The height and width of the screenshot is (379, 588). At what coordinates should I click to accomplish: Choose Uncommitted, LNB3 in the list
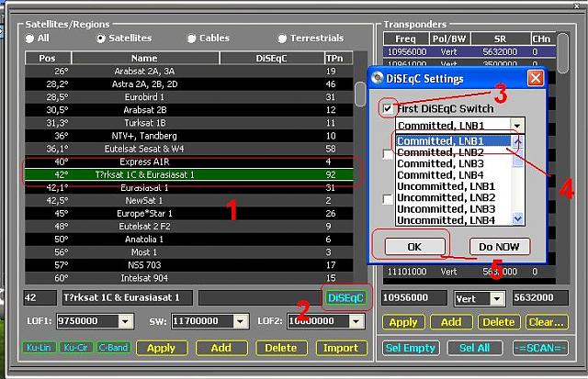(453, 208)
